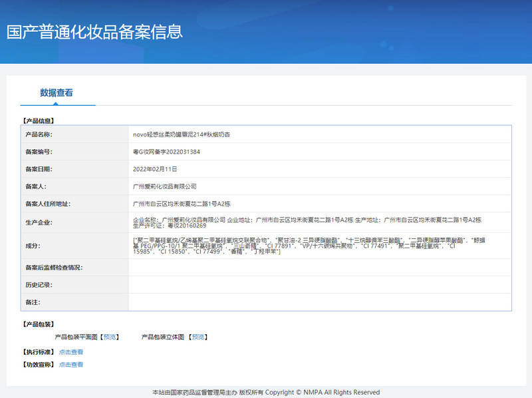Click the 产品包装立体图 label
The height and width of the screenshot is (398, 532).
tap(162, 337)
